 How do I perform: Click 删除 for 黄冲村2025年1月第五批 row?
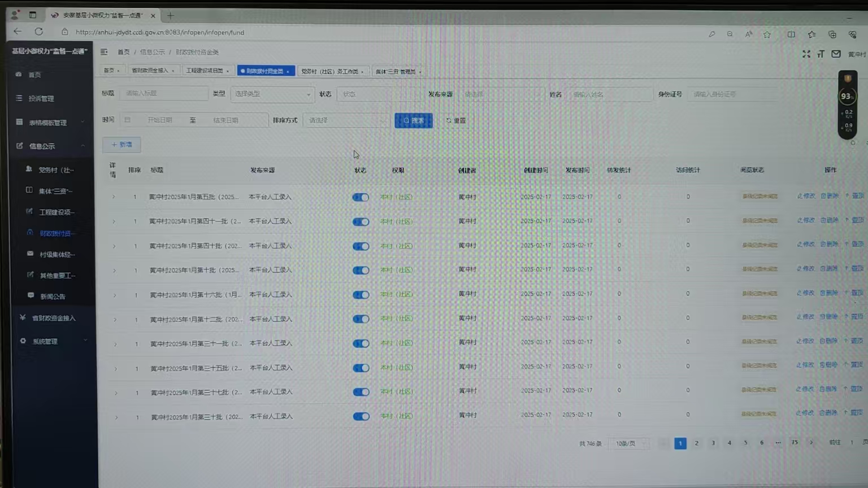(829, 196)
